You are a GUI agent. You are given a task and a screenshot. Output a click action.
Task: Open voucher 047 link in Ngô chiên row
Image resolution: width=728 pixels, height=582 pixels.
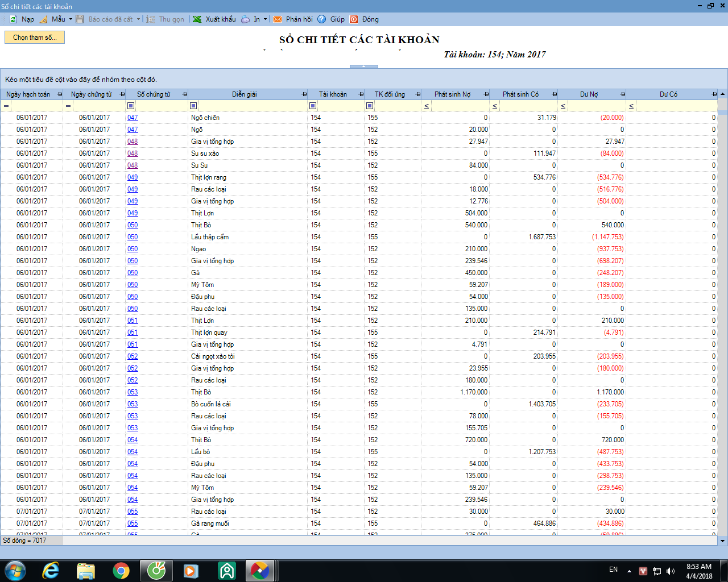(133, 118)
